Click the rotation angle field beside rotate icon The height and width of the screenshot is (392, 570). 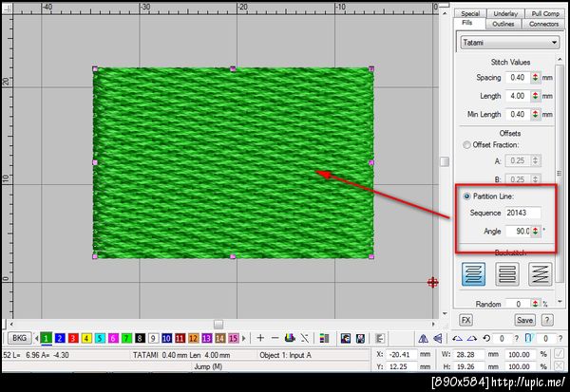coord(503,339)
